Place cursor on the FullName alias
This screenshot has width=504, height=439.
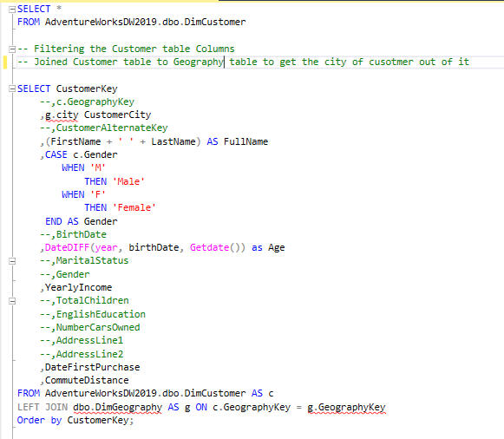[x=245, y=141]
